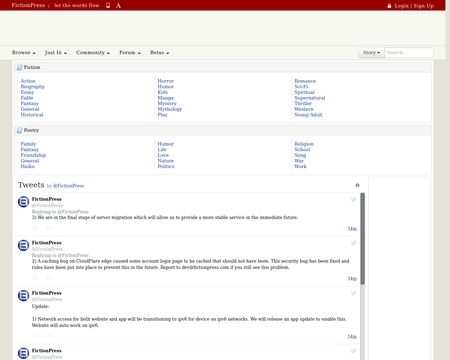Open the Poetry Family category
Image resolution: width=450 pixels, height=360 pixels.
tap(28, 144)
